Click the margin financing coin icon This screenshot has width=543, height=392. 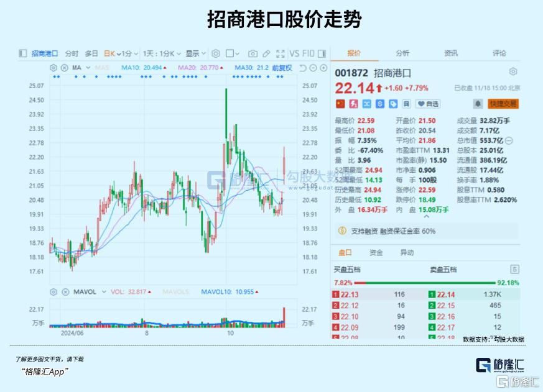point(342,230)
